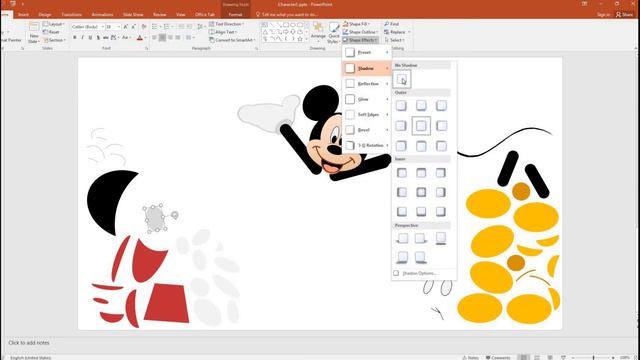This screenshot has height=360, width=640.
Task: Toggle Align Left in Paragraph group
Action: 155,38
